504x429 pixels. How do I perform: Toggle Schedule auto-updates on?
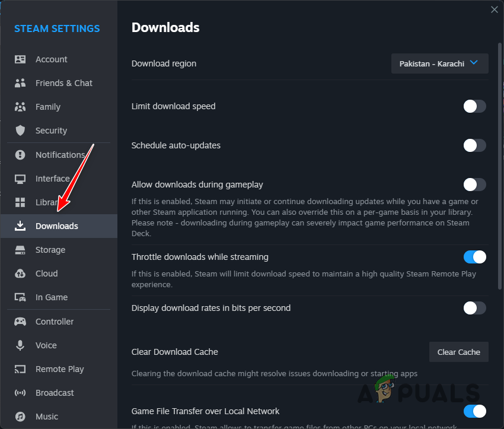pos(474,145)
